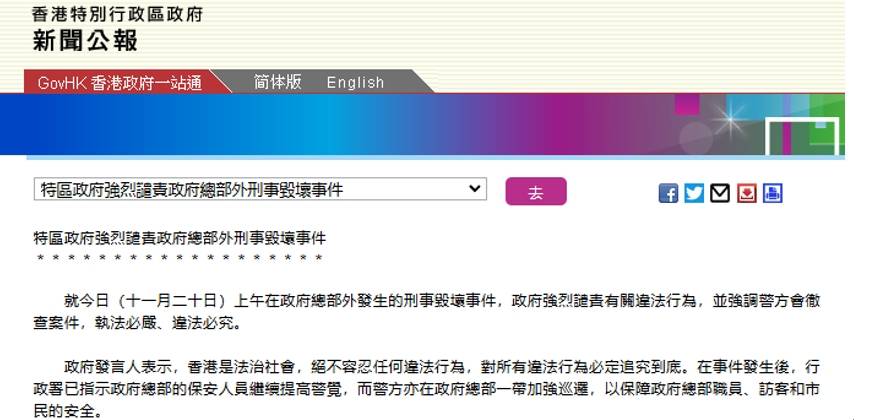Switch to 简体版 simplified Chinese version
The height and width of the screenshot is (420, 874).
[277, 82]
